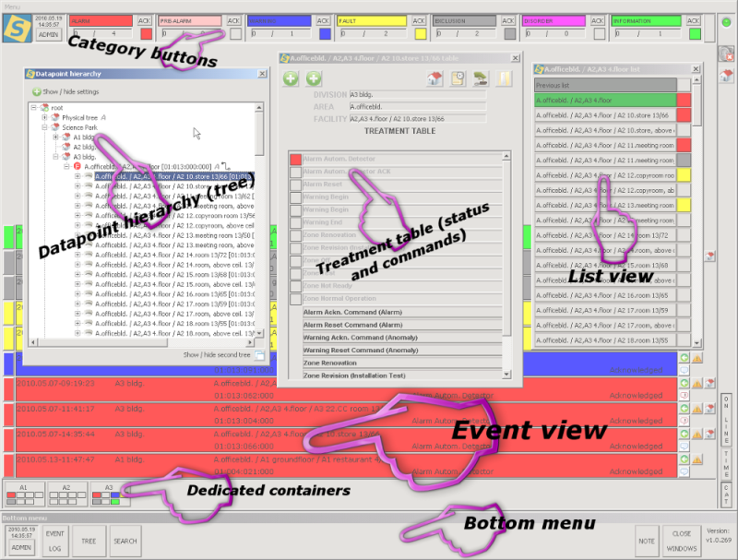Click the first green plus icon in treatment table
This screenshot has height=560, width=738.
[290, 79]
